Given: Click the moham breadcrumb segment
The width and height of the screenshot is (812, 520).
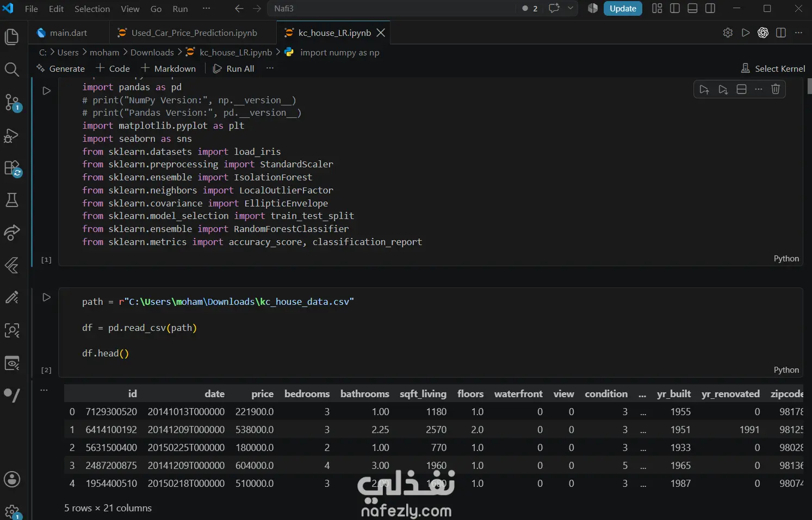Looking at the screenshot, I should [104, 52].
